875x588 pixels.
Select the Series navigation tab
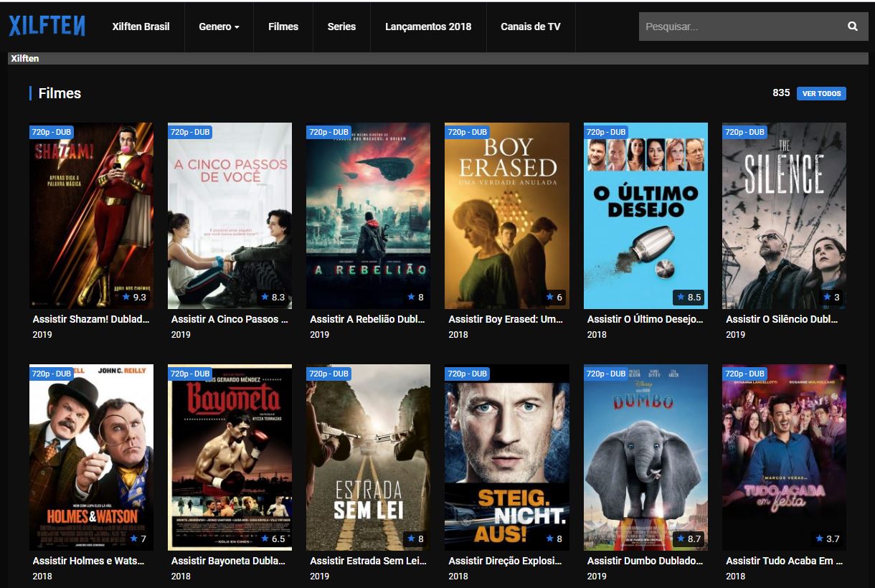coord(342,27)
